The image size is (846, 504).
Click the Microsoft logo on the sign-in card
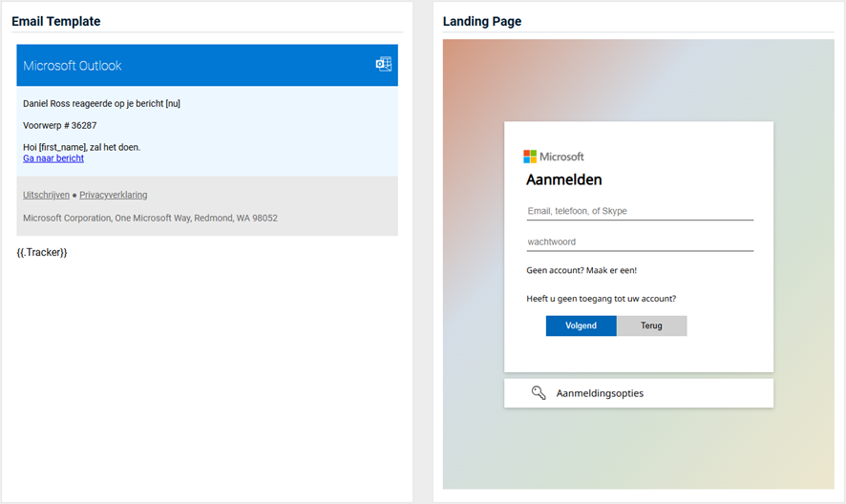coord(554,157)
